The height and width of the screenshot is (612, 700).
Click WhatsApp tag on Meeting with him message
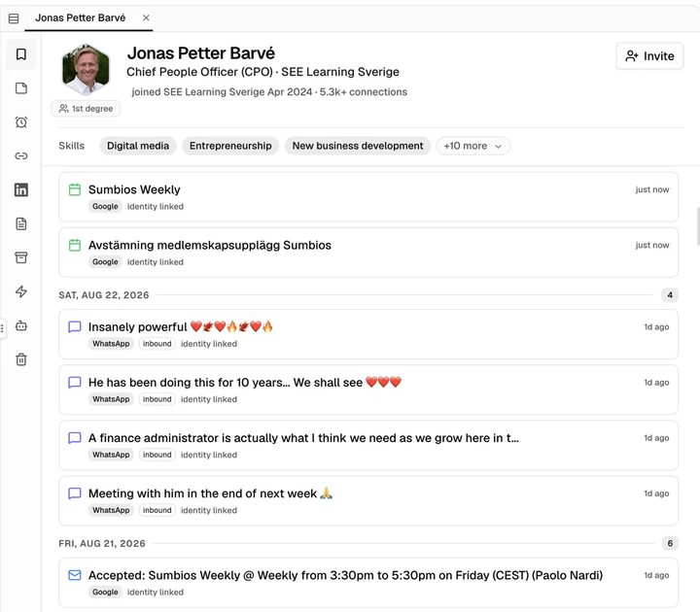point(111,510)
